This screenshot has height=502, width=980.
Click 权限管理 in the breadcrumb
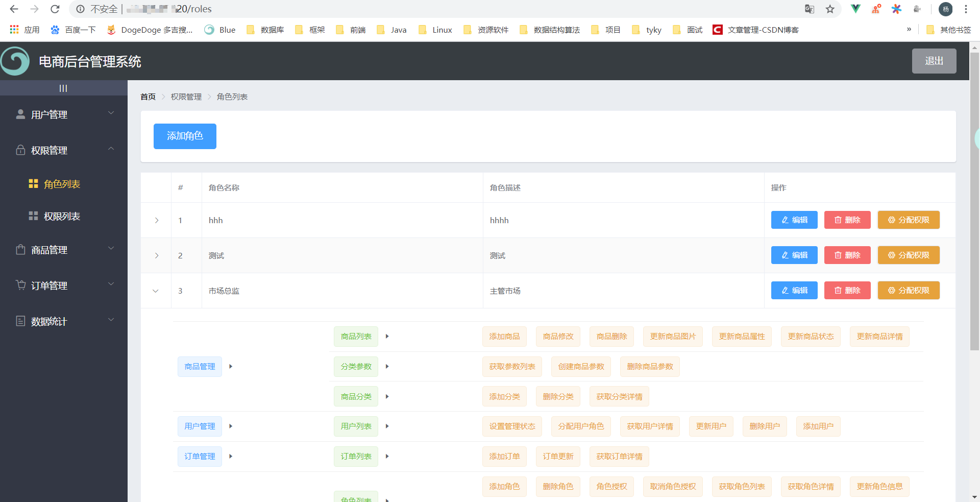pyautogui.click(x=186, y=97)
